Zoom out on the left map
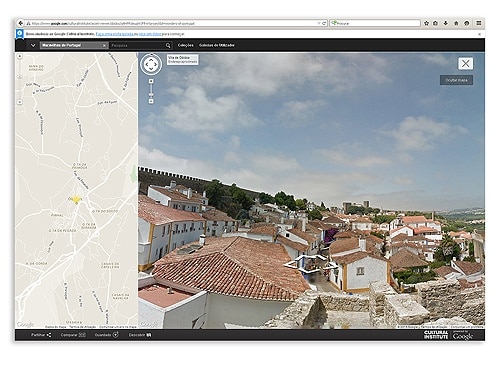This screenshot has width=500, height=375. coord(20,102)
